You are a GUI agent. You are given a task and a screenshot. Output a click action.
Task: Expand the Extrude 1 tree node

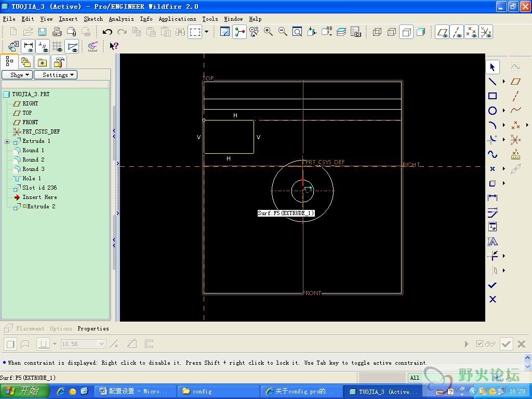point(7,141)
